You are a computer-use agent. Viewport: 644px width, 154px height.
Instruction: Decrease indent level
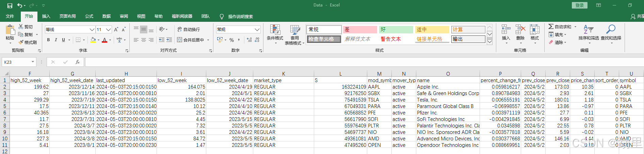[x=162, y=40]
